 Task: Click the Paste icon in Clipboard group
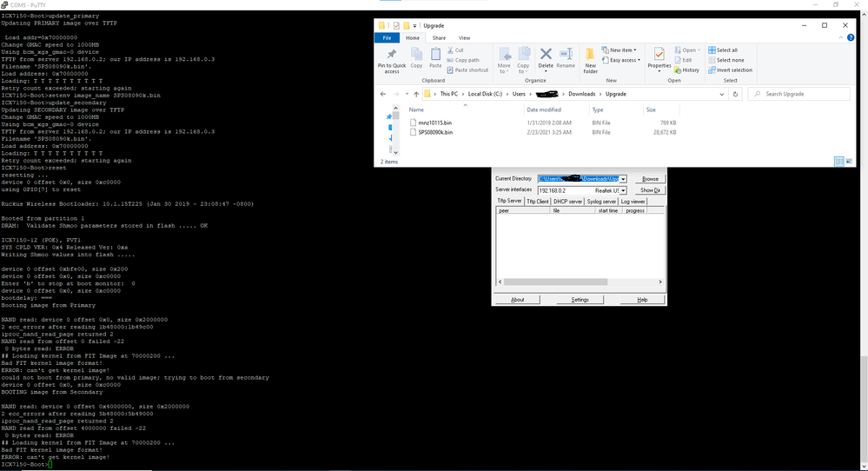click(435, 58)
